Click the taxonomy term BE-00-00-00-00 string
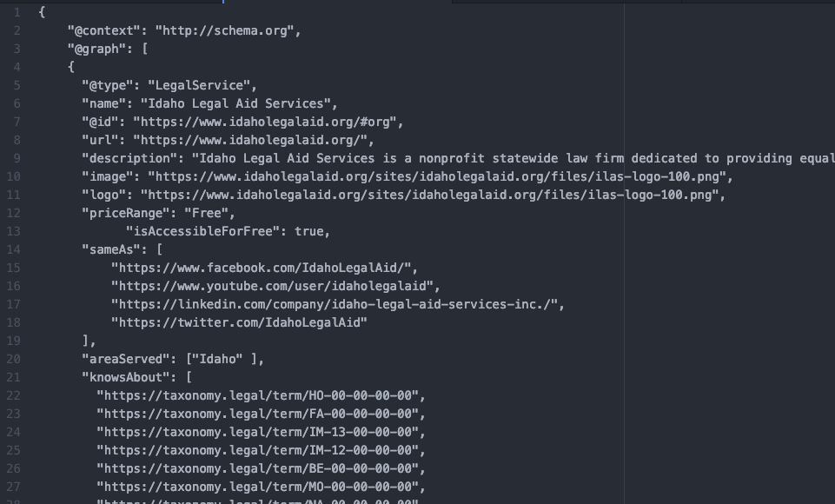Image resolution: width=835 pixels, height=504 pixels. 257,468
